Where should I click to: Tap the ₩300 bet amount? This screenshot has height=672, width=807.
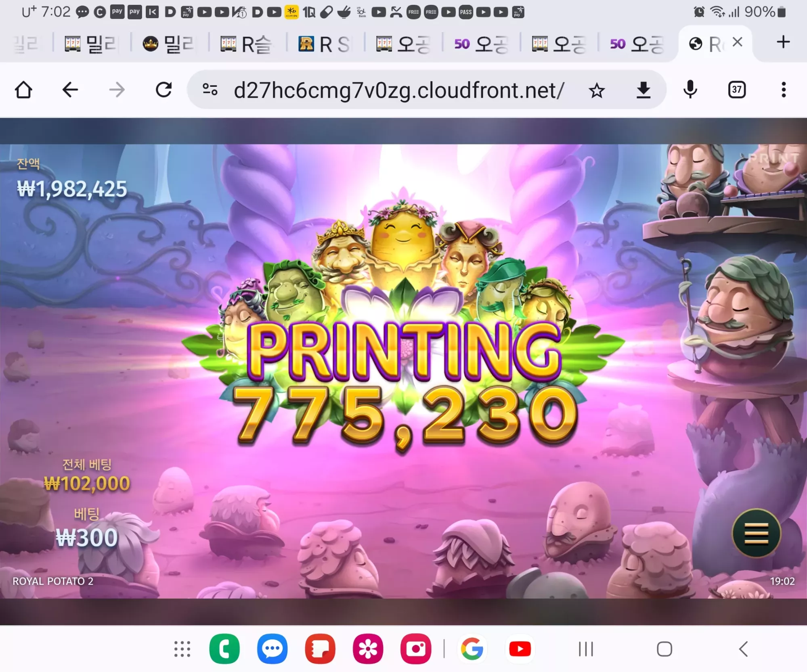[x=87, y=538]
